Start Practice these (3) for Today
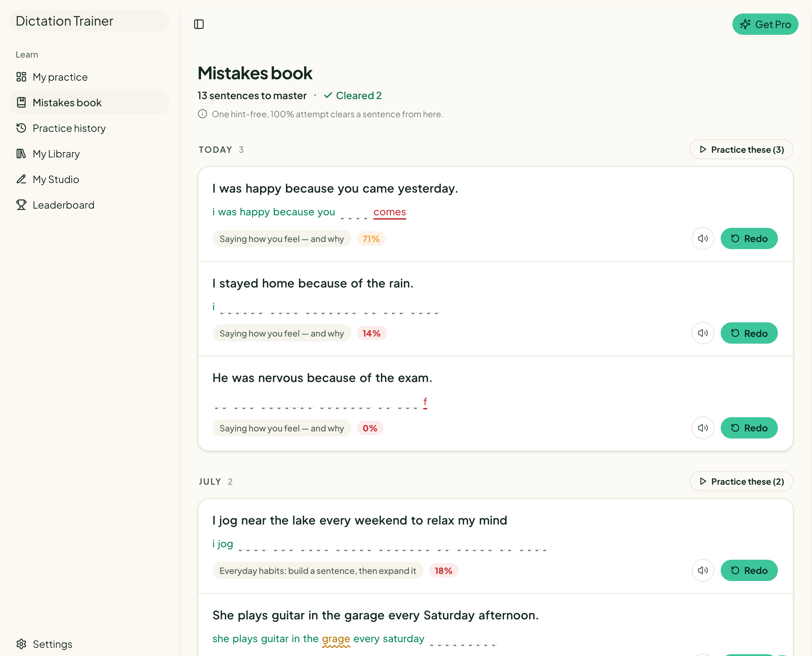Image resolution: width=812 pixels, height=656 pixels. pos(741,150)
